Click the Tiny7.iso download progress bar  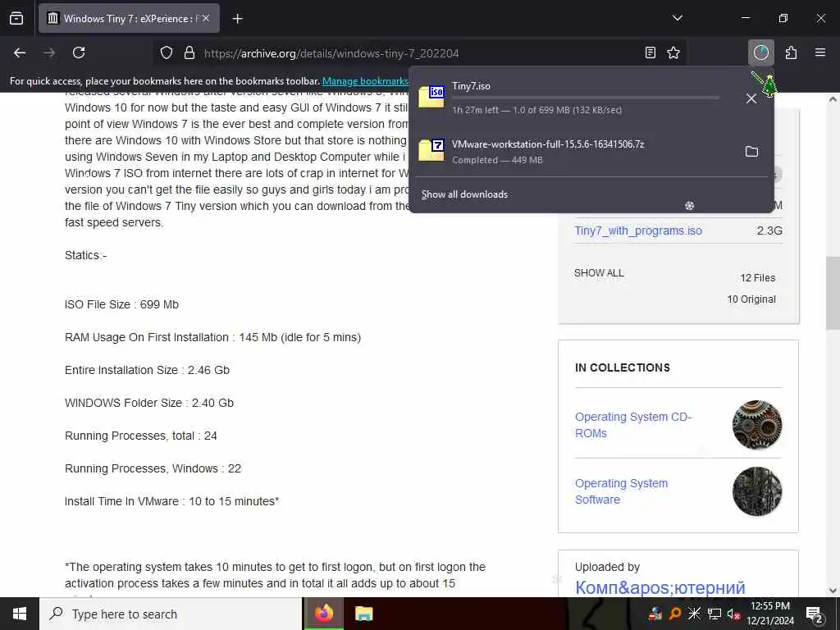[586, 98]
